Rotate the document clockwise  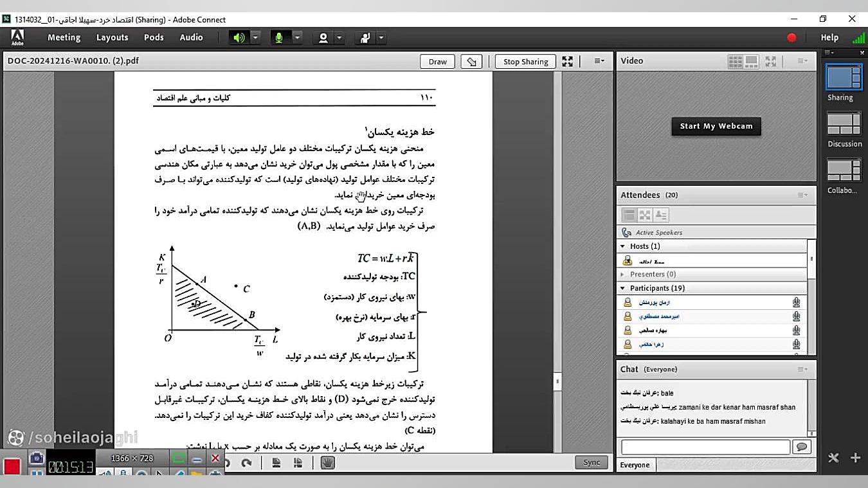[x=246, y=463]
